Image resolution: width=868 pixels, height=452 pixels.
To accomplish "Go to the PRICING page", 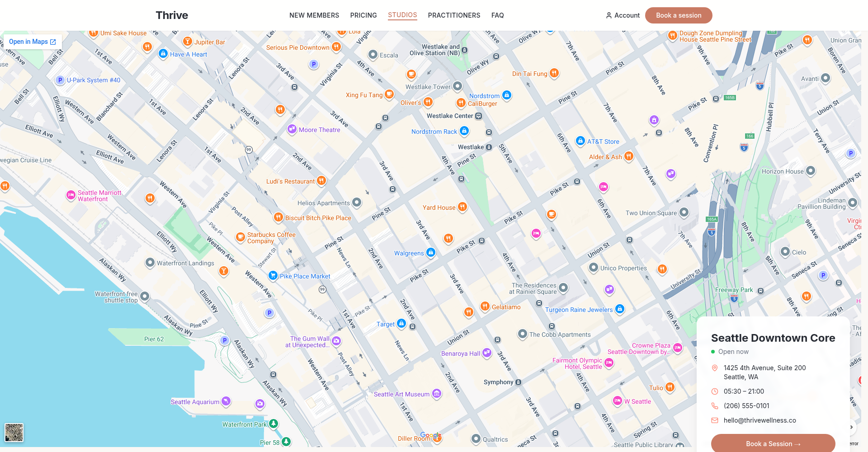I will coord(363,15).
